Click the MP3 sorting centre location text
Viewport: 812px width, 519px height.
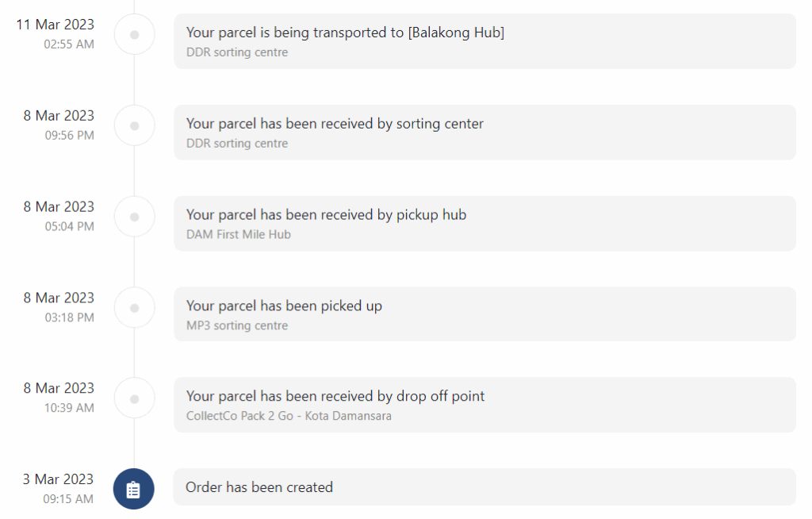[x=236, y=325]
